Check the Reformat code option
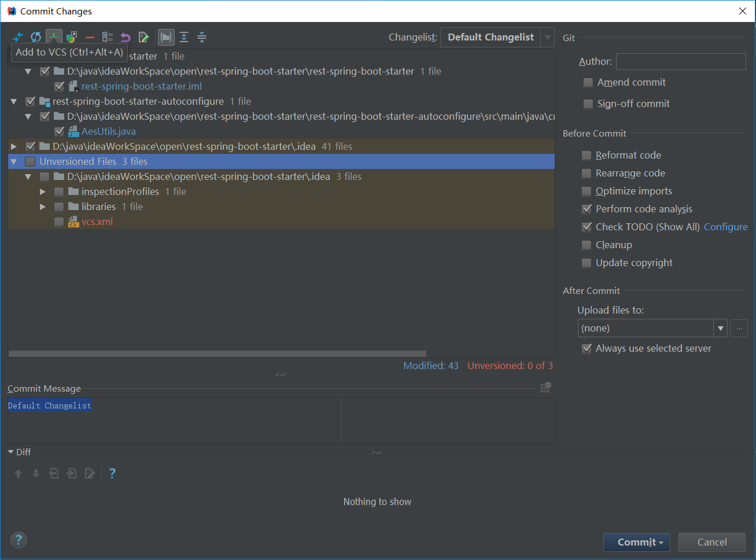The height and width of the screenshot is (560, 756). pyautogui.click(x=587, y=156)
